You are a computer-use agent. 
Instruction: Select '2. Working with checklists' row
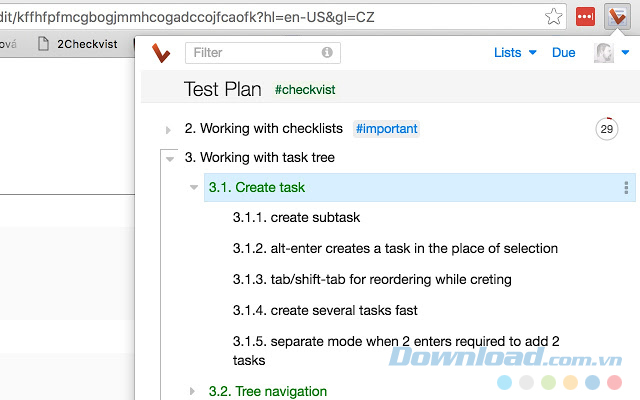click(263, 129)
